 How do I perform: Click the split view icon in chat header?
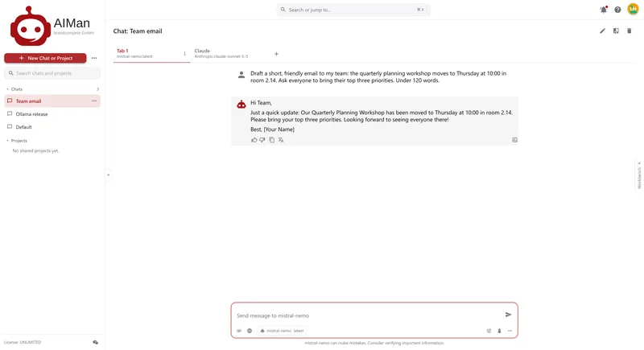(616, 31)
